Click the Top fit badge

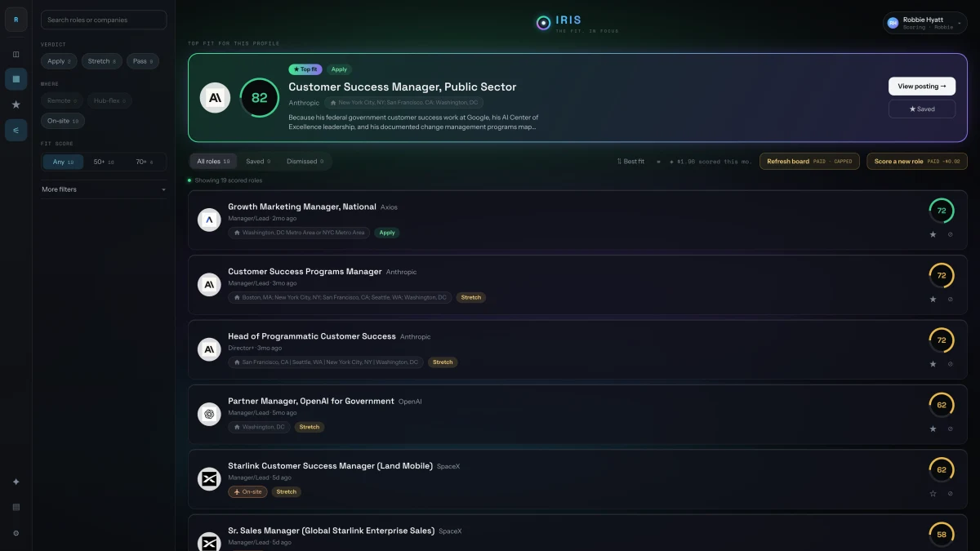point(305,69)
